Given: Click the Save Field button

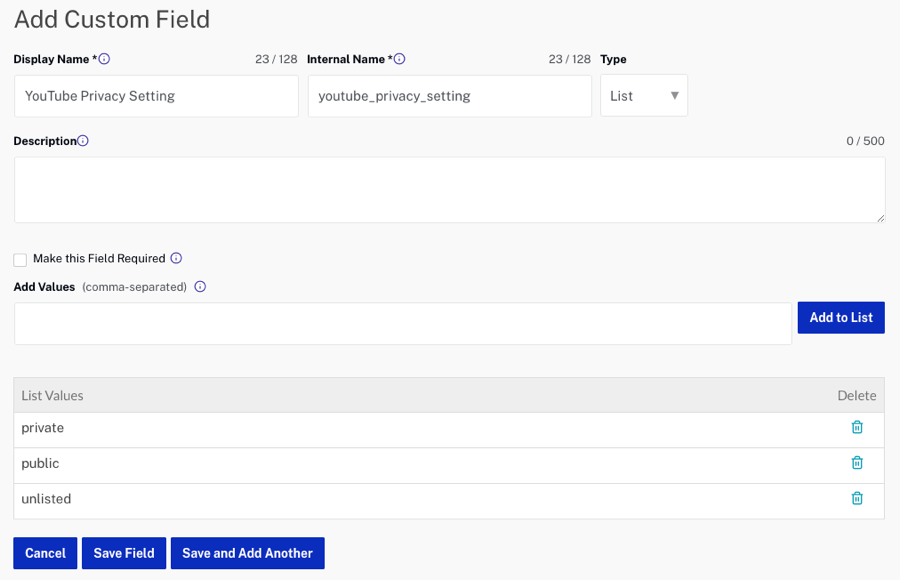Looking at the screenshot, I should coord(124,553).
